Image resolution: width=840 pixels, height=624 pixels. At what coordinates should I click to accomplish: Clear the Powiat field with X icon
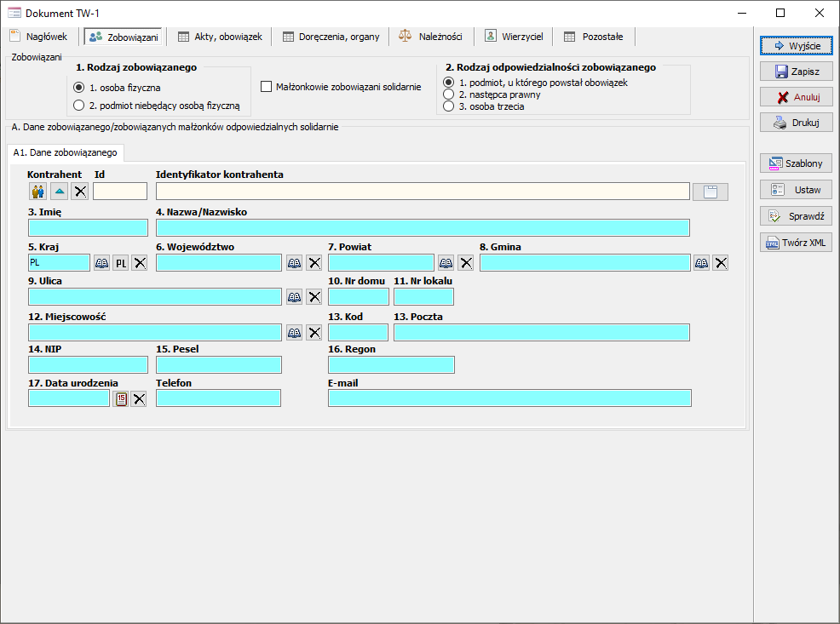466,263
